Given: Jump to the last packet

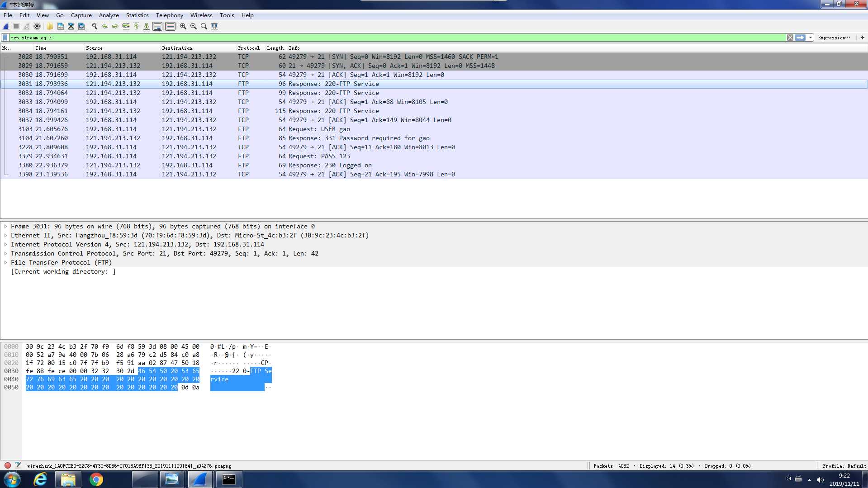Looking at the screenshot, I should pyautogui.click(x=147, y=26).
